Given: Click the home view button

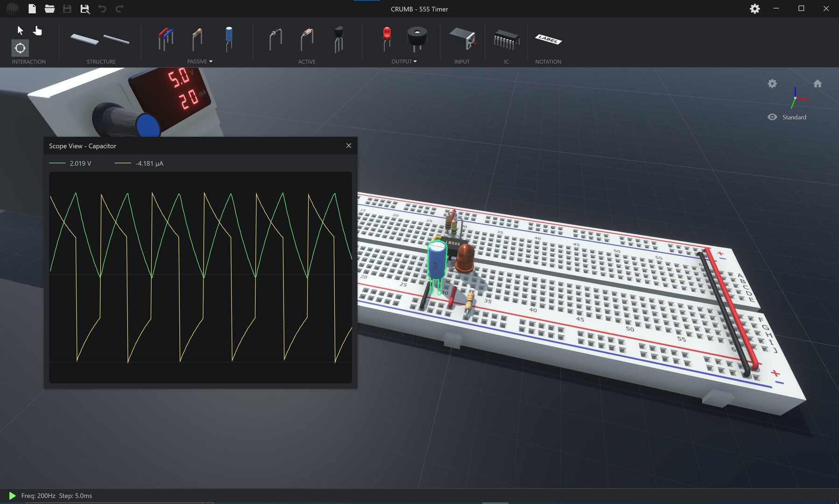Looking at the screenshot, I should [x=818, y=84].
